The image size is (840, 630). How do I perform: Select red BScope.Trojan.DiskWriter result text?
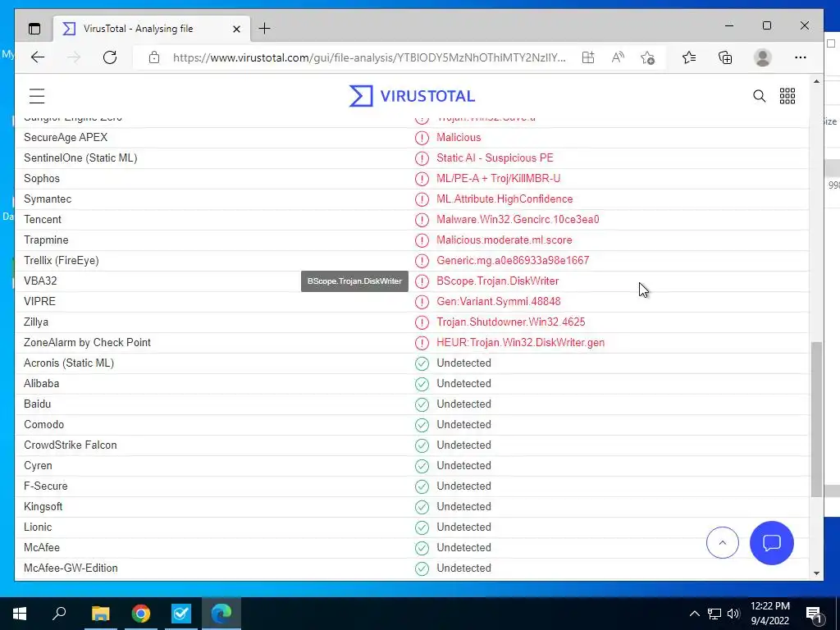(498, 281)
